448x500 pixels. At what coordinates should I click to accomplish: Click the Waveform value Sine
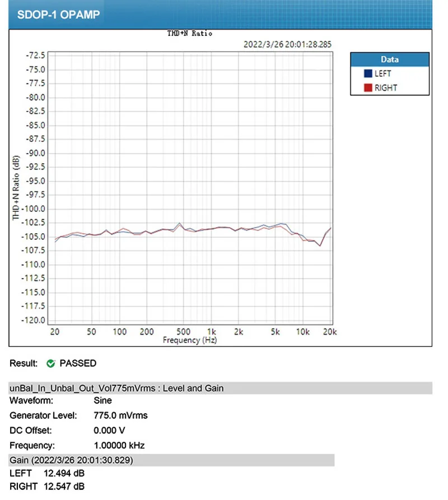(102, 401)
